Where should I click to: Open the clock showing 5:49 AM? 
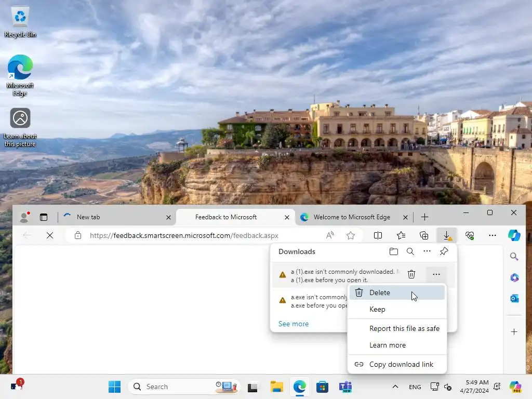(474, 387)
